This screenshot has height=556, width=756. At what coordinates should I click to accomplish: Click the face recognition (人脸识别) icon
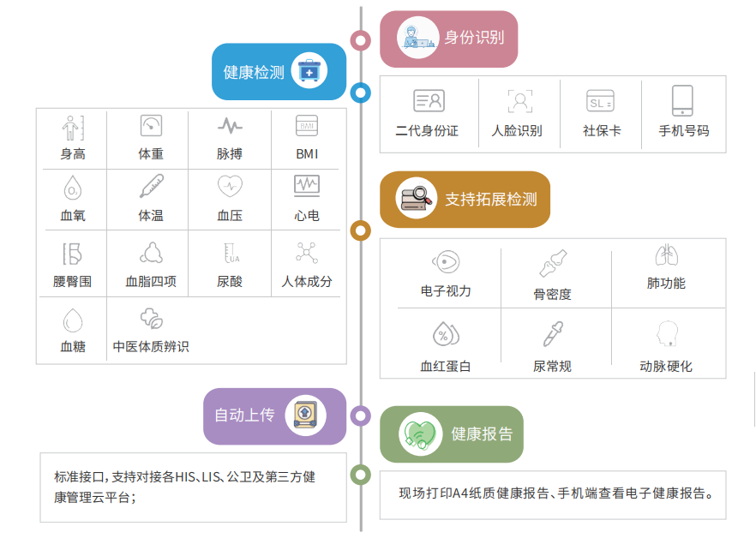[519, 101]
